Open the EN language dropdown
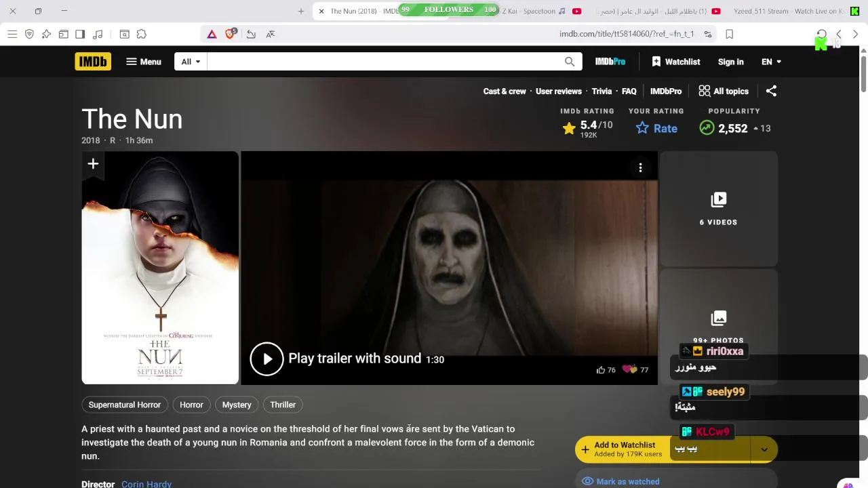Viewport: 868px width, 488px height. 771,62
